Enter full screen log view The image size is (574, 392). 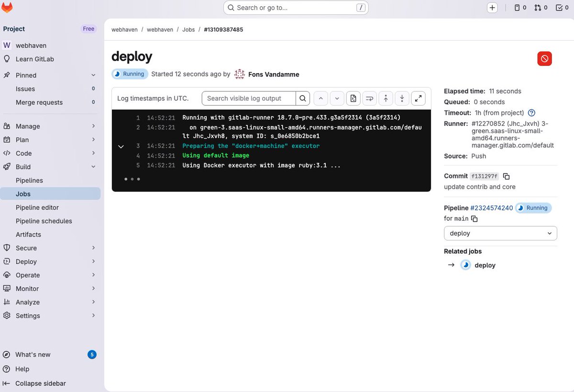pyautogui.click(x=419, y=98)
